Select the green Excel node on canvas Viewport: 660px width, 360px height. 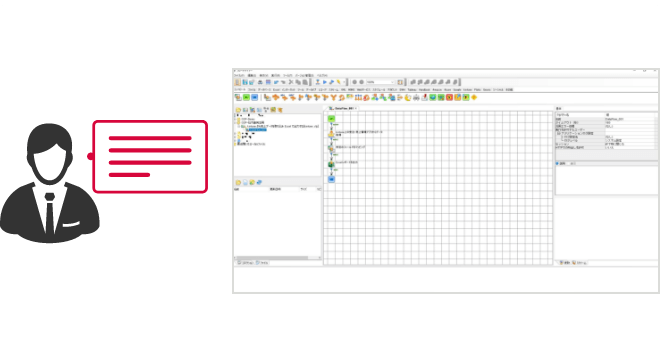coord(331,164)
